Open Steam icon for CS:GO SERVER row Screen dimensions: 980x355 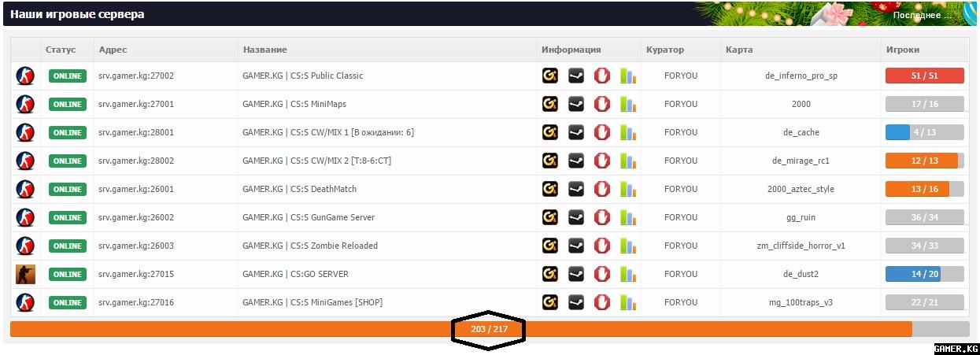(576, 274)
